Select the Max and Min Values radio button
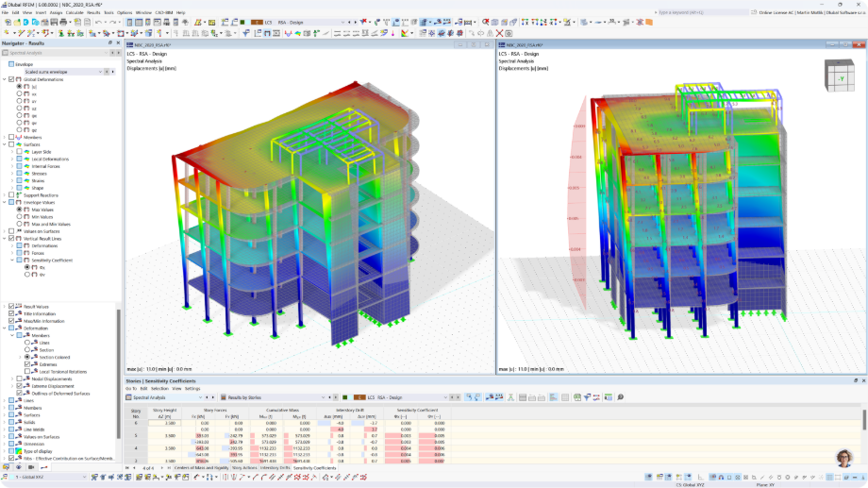This screenshot has width=868, height=488. [20, 224]
